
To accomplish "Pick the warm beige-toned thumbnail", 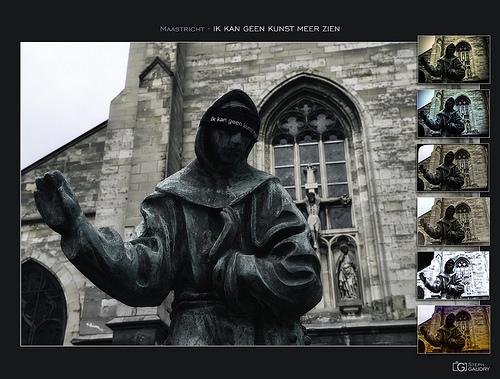I will click(454, 221).
